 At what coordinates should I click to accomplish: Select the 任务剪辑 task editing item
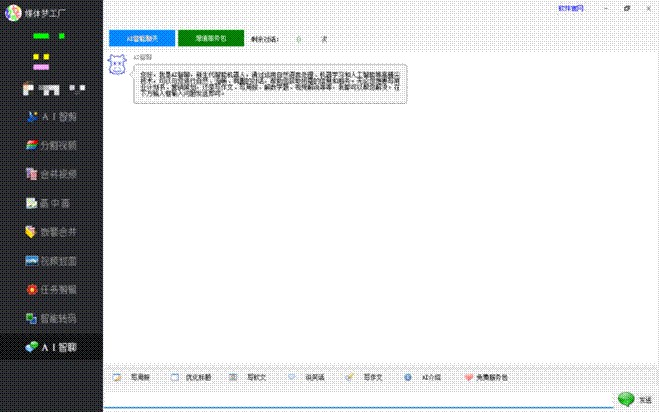pyautogui.click(x=51, y=289)
